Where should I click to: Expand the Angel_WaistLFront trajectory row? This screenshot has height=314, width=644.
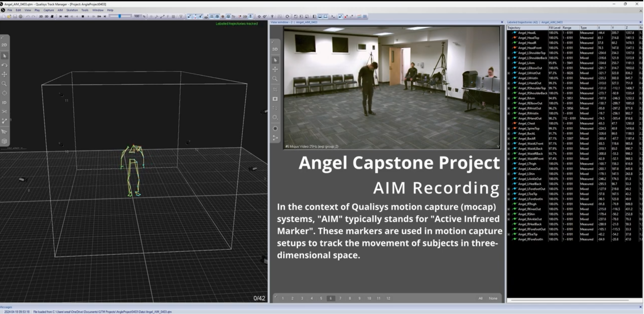point(509,143)
